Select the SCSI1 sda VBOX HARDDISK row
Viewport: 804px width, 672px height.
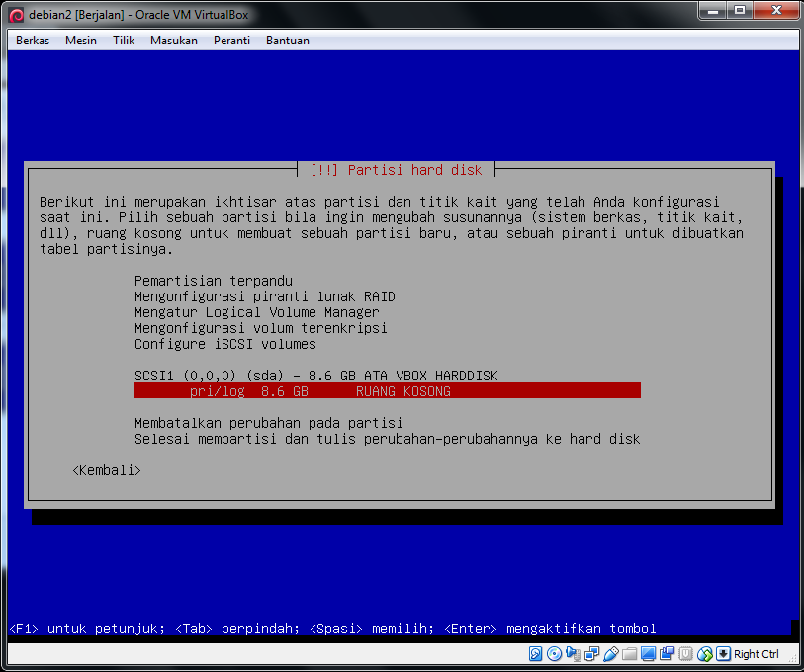click(315, 376)
